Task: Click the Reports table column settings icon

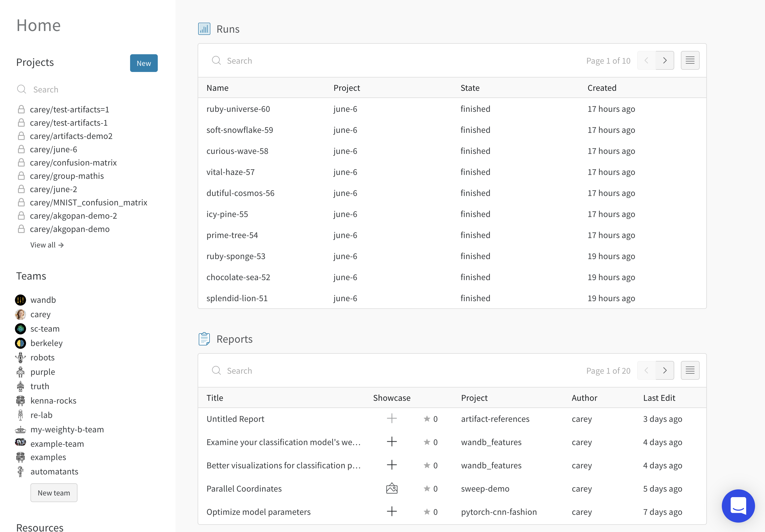Action: [690, 370]
